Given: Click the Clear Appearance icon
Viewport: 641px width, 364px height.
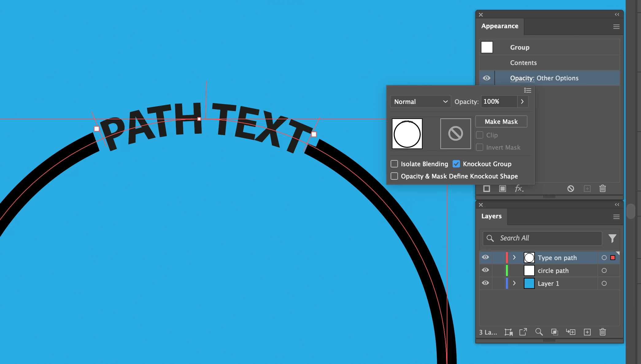Looking at the screenshot, I should (x=570, y=189).
